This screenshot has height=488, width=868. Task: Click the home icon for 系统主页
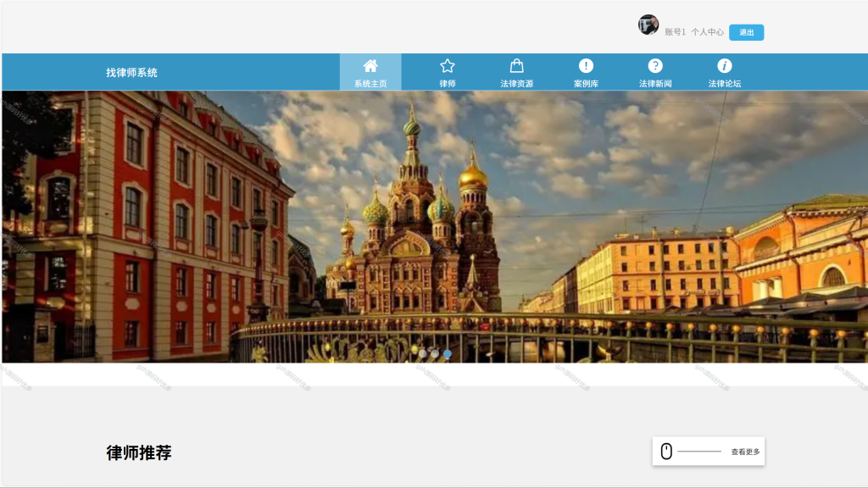tap(370, 66)
